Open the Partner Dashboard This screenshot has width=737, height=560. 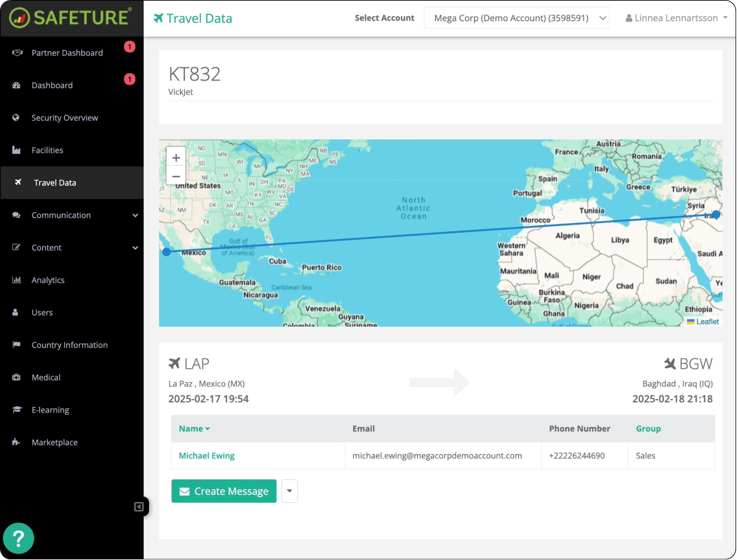coord(67,53)
